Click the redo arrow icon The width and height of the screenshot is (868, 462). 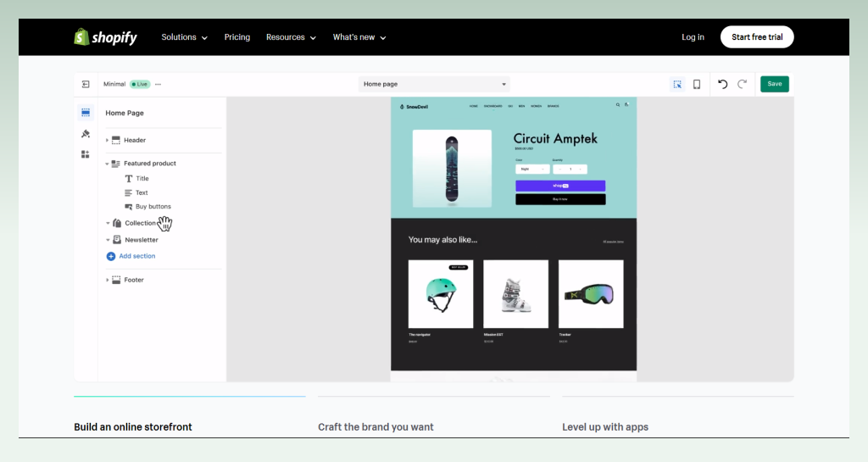(x=743, y=84)
